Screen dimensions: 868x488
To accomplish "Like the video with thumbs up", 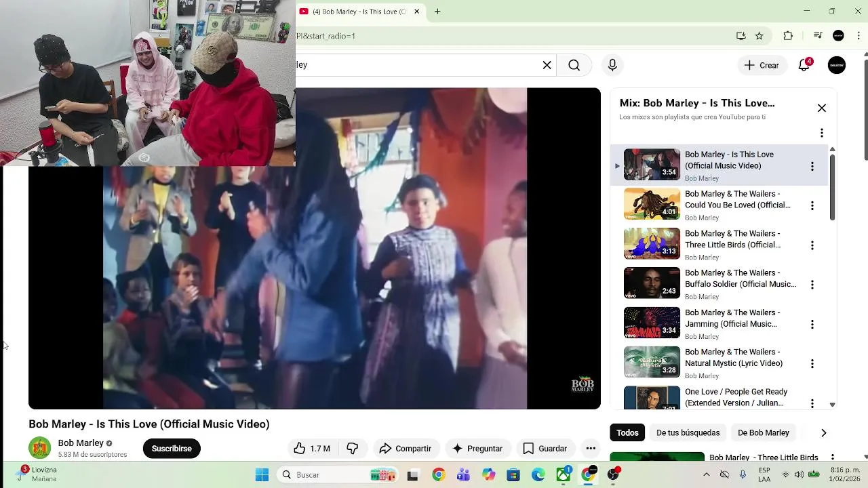I will coord(312,449).
